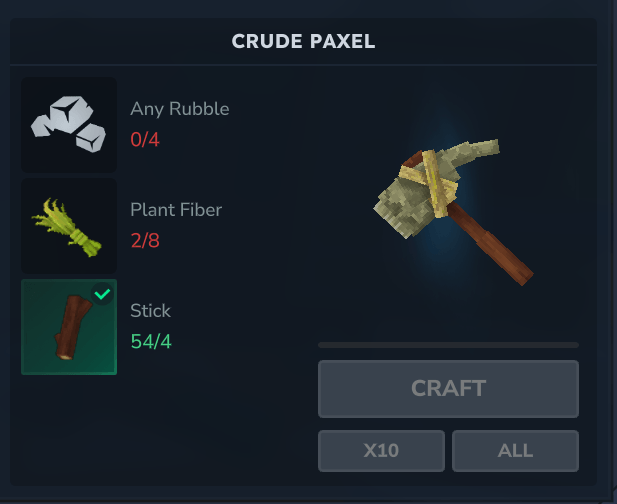Select the Plant Fiber bundle icon
This screenshot has width=617, height=504.
(x=69, y=226)
